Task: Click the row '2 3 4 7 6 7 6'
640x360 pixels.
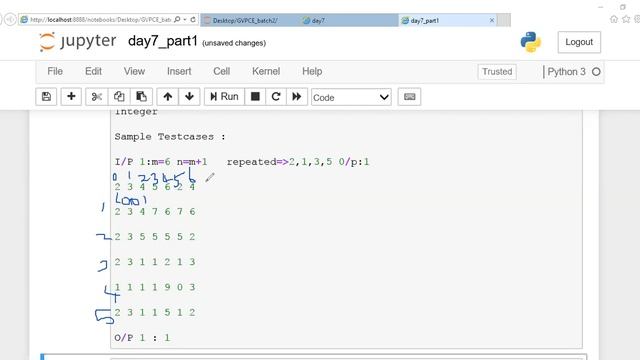Action: point(155,212)
